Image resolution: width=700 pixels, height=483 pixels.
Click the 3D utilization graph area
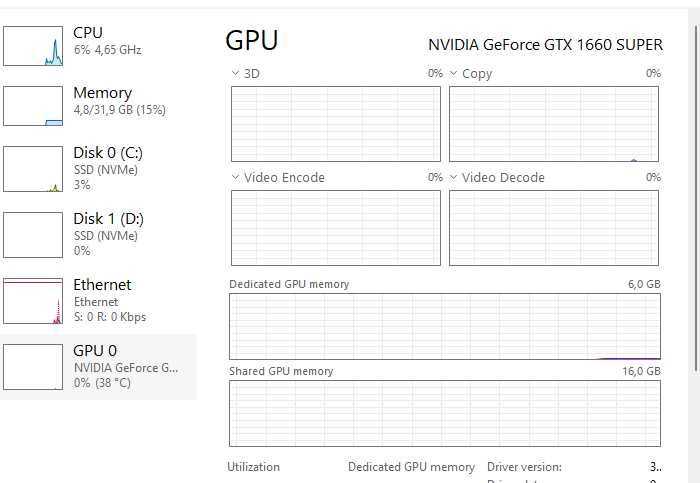point(335,124)
